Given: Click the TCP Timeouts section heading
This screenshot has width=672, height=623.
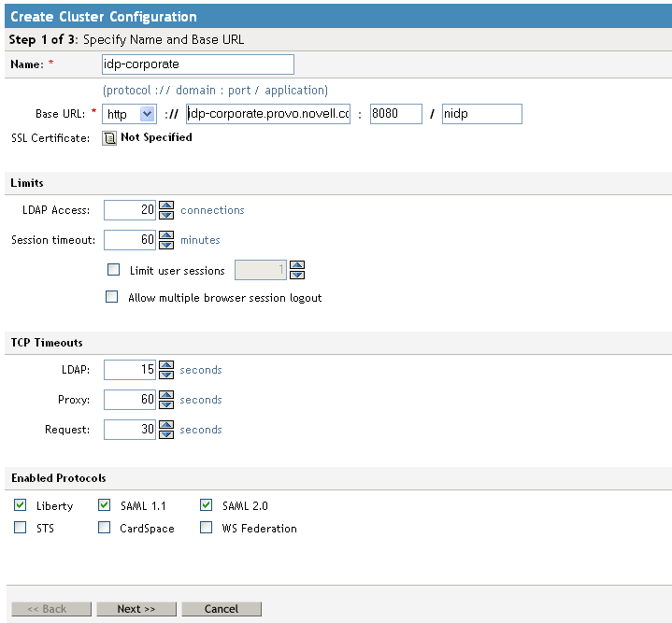Looking at the screenshot, I should pyautogui.click(x=47, y=343).
